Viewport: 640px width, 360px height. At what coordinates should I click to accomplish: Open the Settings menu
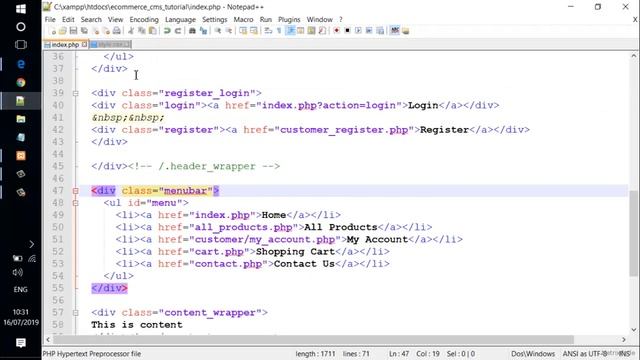[215, 20]
